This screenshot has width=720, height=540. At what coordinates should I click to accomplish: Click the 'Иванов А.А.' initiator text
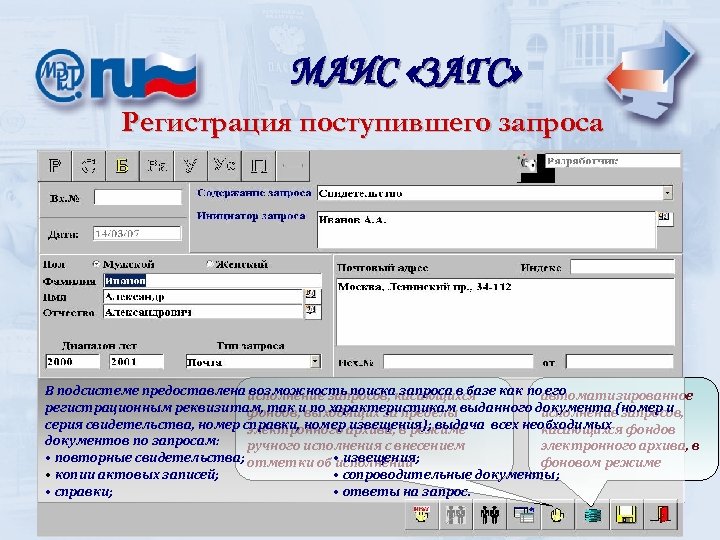352,219
